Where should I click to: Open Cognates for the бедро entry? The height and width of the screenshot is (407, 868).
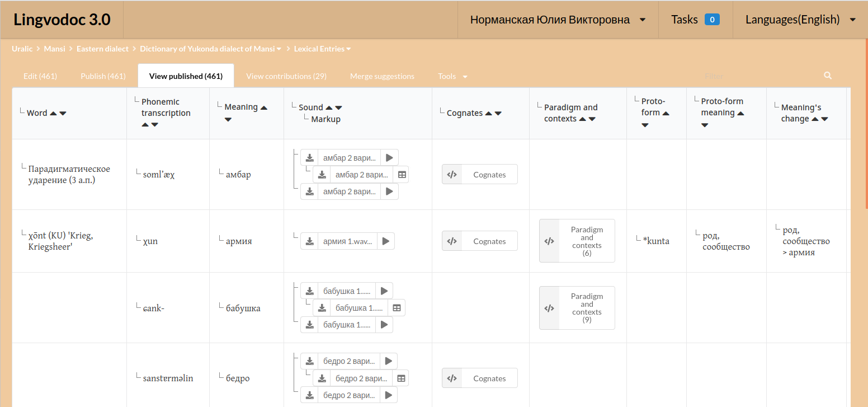pyautogui.click(x=480, y=378)
